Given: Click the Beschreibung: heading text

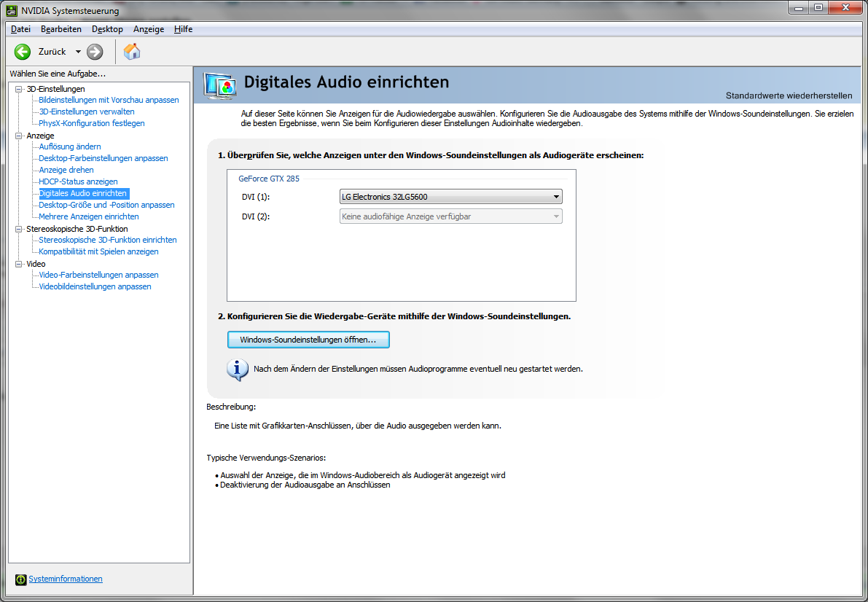Looking at the screenshot, I should (x=231, y=407).
